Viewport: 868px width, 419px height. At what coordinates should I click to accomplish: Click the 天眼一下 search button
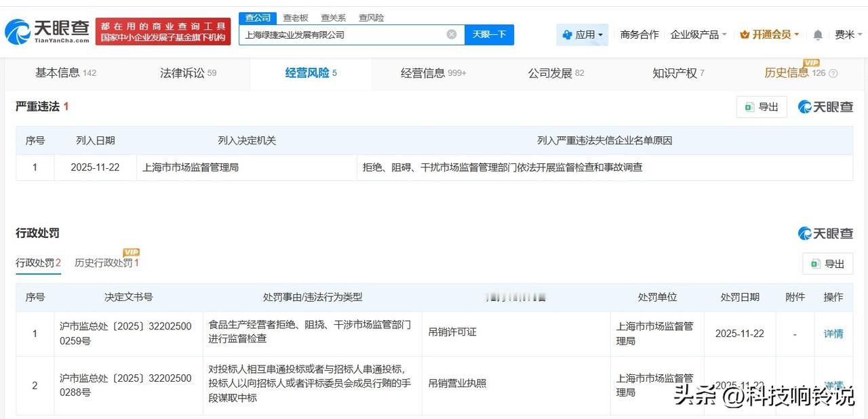coord(489,35)
